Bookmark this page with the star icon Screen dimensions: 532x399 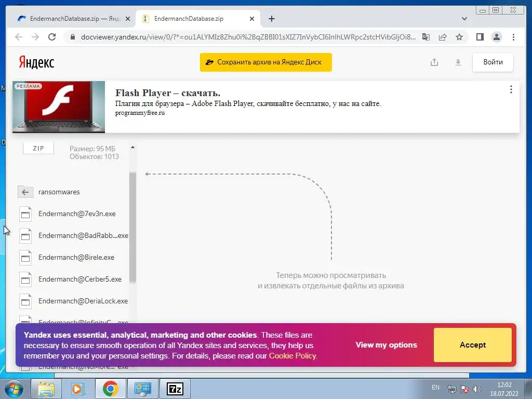click(x=459, y=37)
